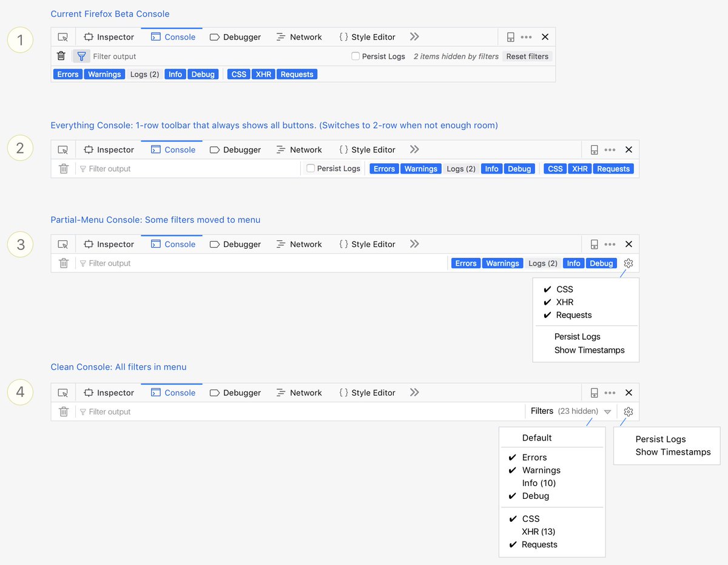Switch to Debugger tab in mockup 2
Screen dimensions: 728x565
pos(235,150)
